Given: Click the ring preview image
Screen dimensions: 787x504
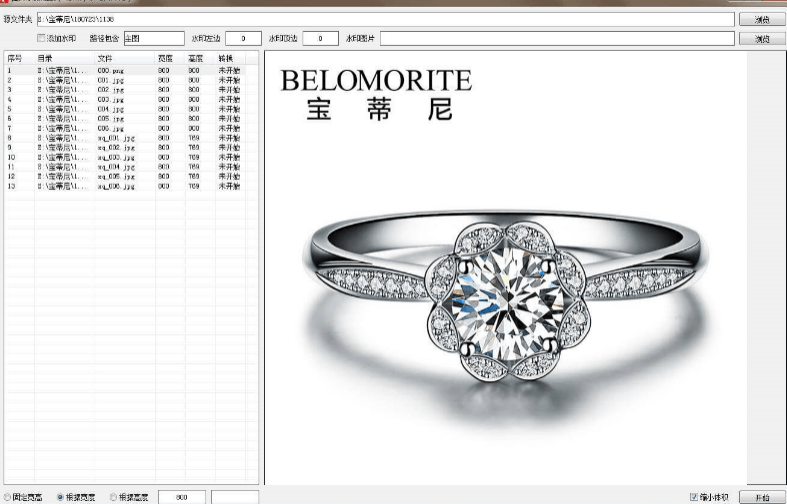Looking at the screenshot, I should 505,300.
